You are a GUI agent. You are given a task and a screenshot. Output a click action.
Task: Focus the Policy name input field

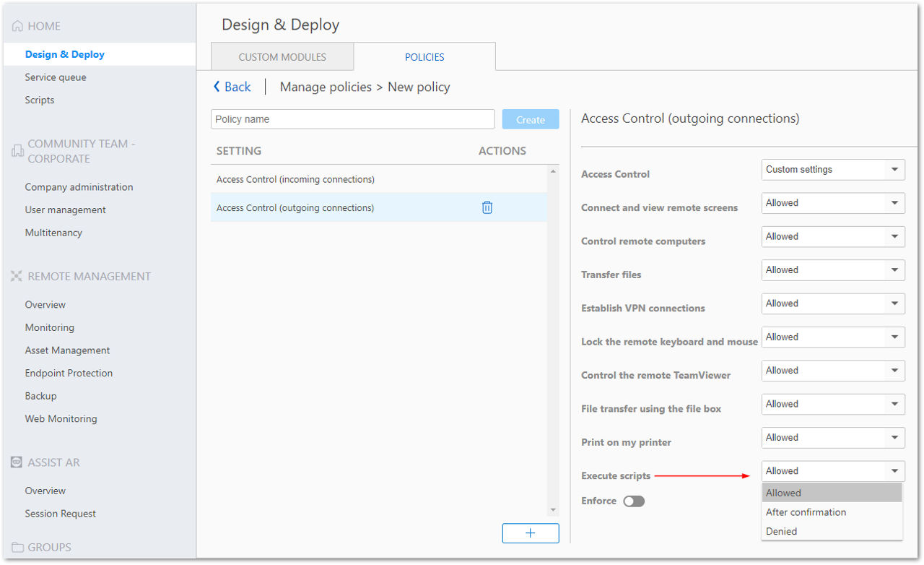tap(353, 119)
